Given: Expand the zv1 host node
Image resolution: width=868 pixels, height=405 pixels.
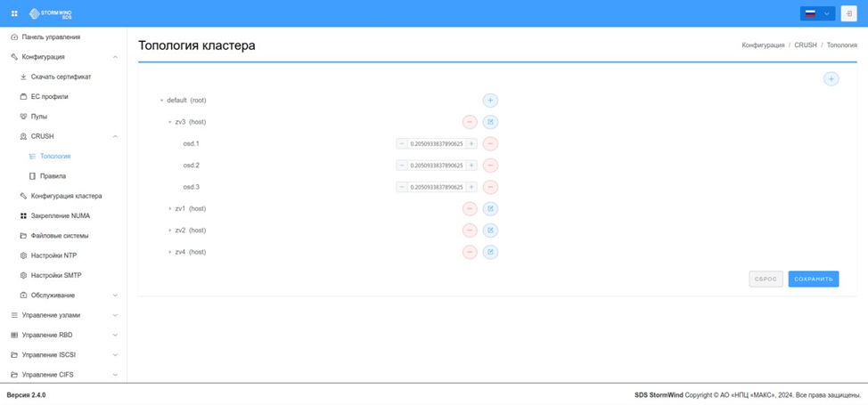Looking at the screenshot, I should click(170, 208).
